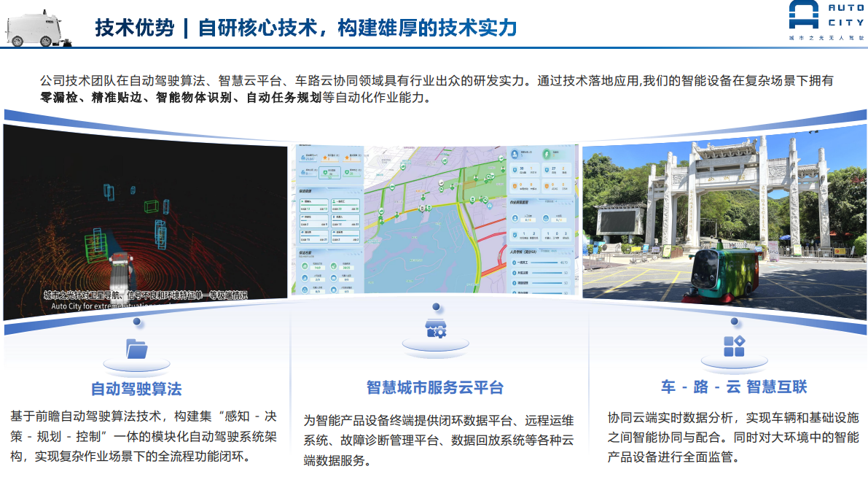Select the 智慧城市服务云平台 heading

[435, 387]
